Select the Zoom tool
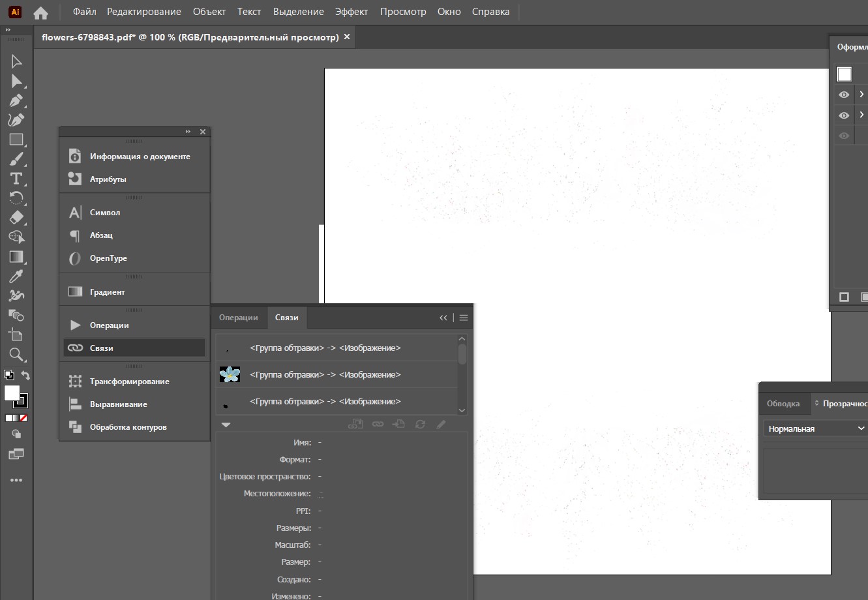Image resolution: width=868 pixels, height=600 pixels. tap(16, 355)
